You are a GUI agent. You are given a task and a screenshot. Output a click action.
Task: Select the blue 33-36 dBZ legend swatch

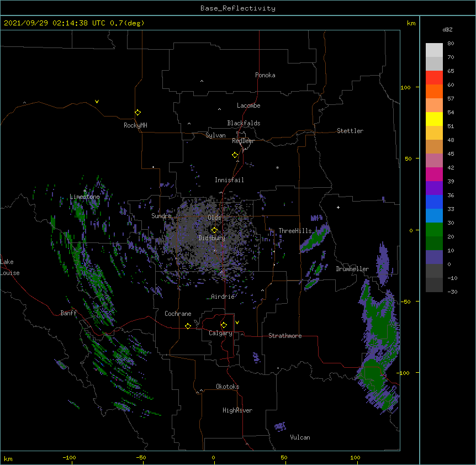pos(434,202)
